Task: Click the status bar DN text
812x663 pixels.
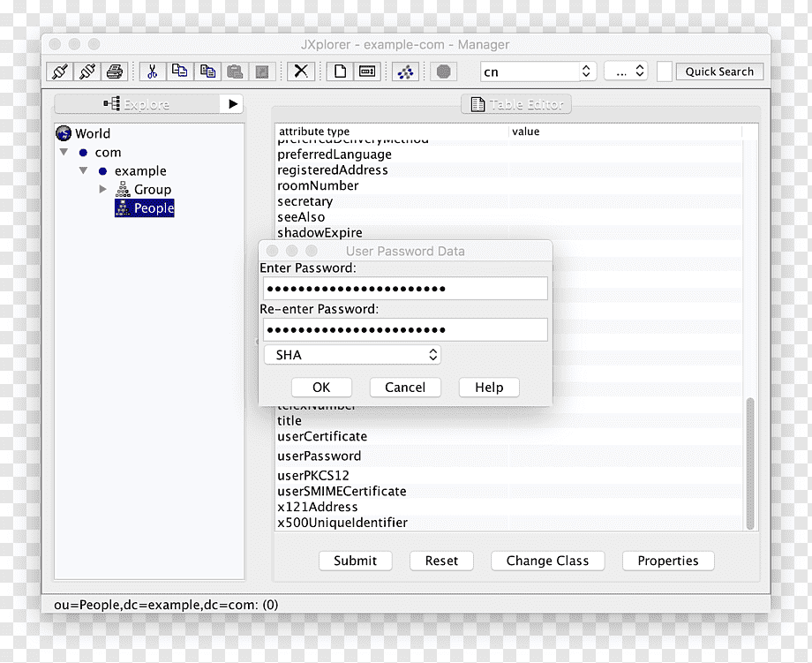Action: [166, 605]
